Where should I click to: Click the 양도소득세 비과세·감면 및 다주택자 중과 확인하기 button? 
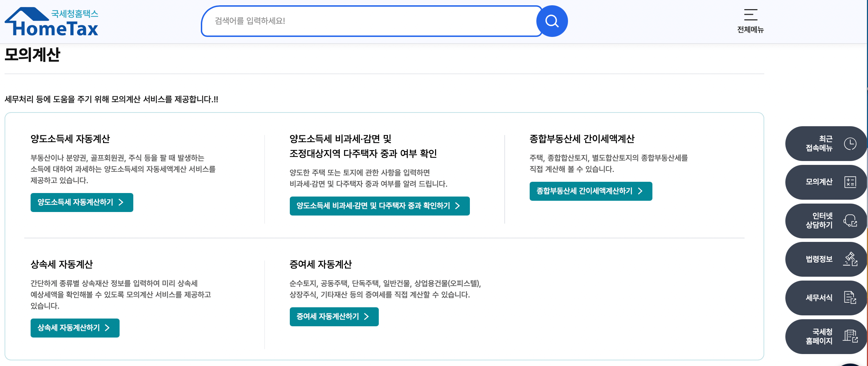click(379, 206)
